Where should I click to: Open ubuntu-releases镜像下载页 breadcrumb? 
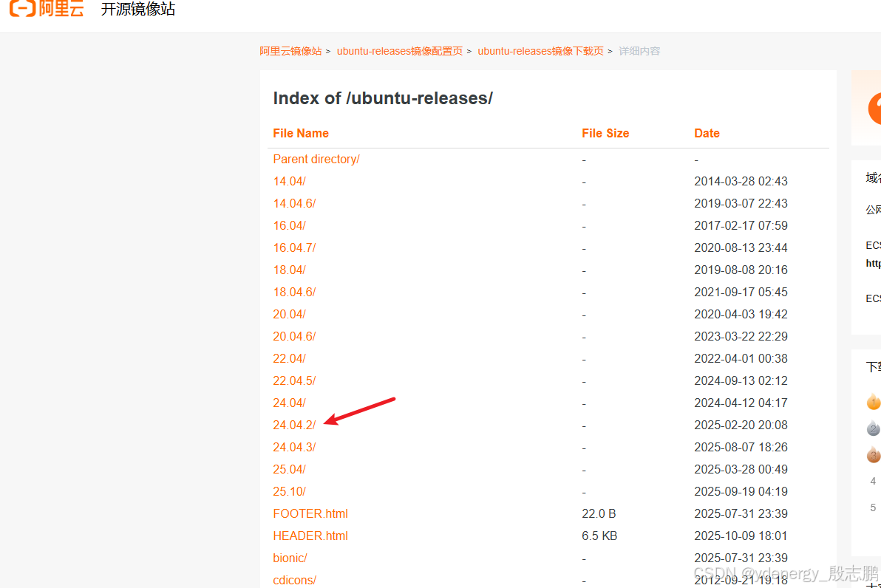540,51
